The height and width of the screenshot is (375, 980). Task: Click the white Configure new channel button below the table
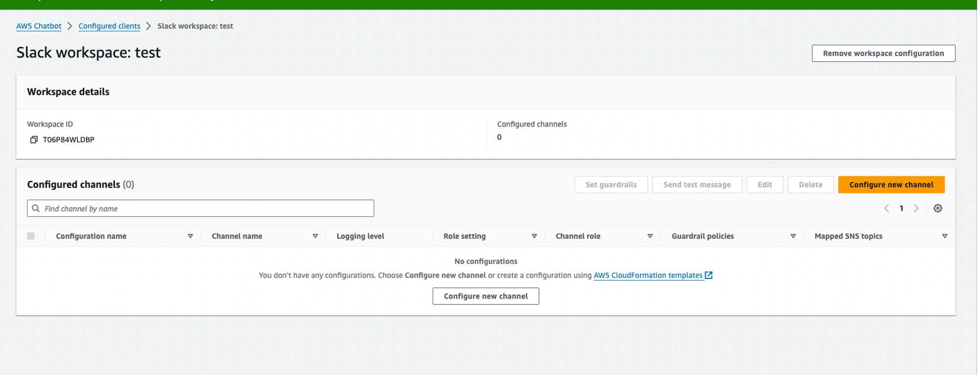click(486, 296)
